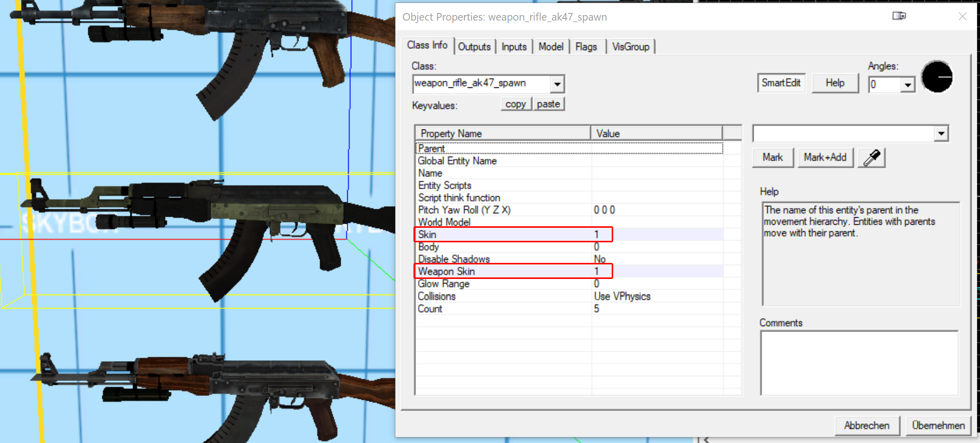
Task: Click the Value column header
Action: 656,133
